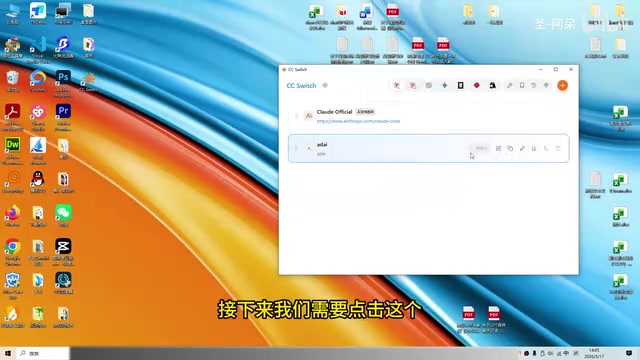Open the Windows Start menu
The height and width of the screenshot is (360, 640).
coord(8,353)
